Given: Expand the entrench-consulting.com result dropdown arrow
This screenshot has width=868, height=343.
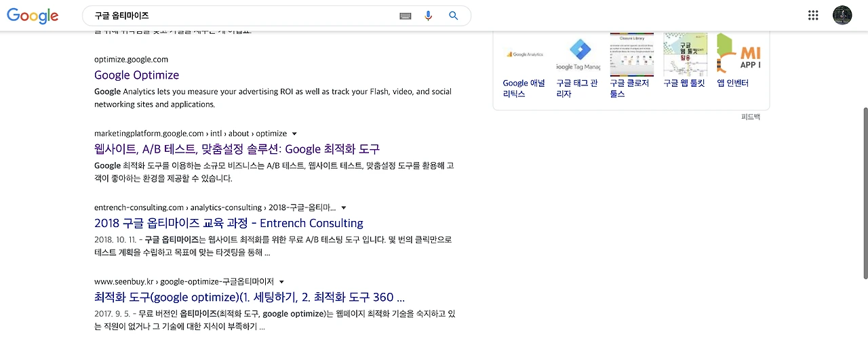Looking at the screenshot, I should pos(344,207).
